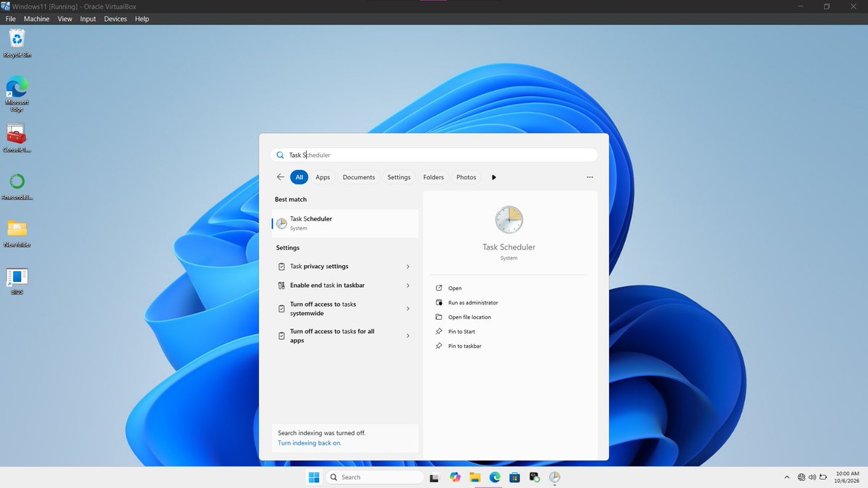The image size is (868, 488).
Task: Open File Explorer from taskbar
Action: tap(475, 477)
